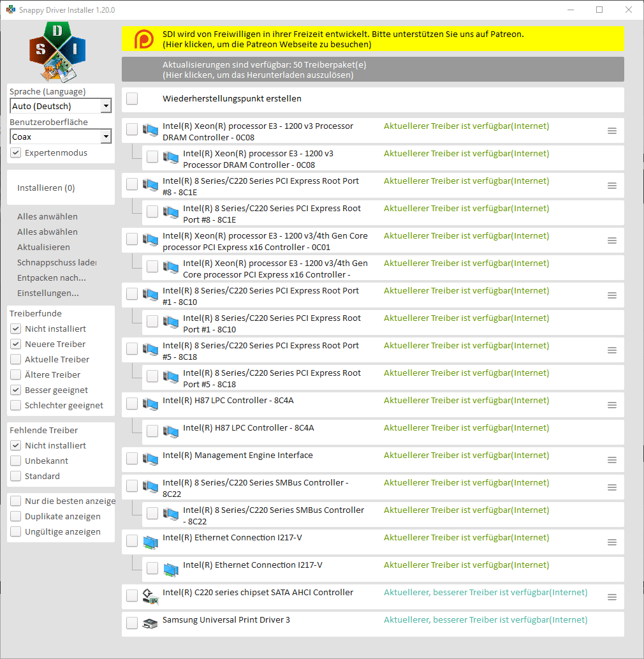Viewport: 644px width, 659px height.
Task: Click device icon of child Root Port #5 - 8C18 row
Action: (x=171, y=376)
